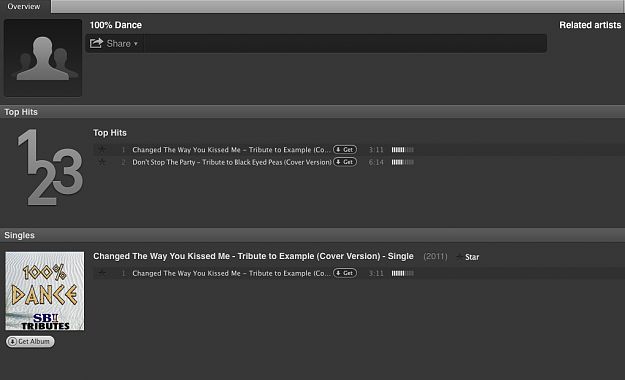This screenshot has width=625, height=380.
Task: Click the 100% Dance artist avatar placeholder
Action: point(43,58)
